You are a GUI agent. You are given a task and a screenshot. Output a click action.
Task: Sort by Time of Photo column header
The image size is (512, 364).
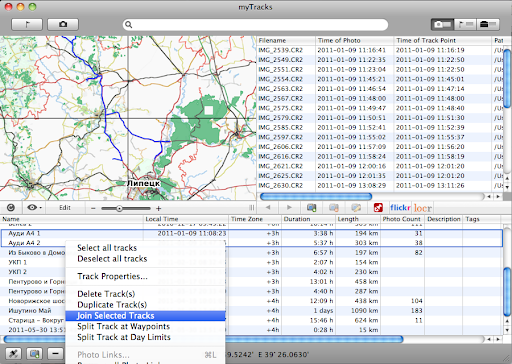[x=354, y=40]
